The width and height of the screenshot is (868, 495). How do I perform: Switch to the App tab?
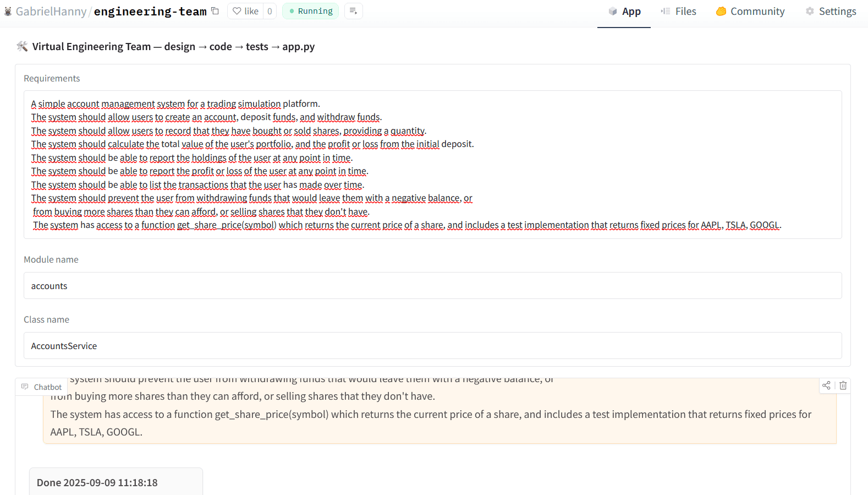(x=624, y=12)
